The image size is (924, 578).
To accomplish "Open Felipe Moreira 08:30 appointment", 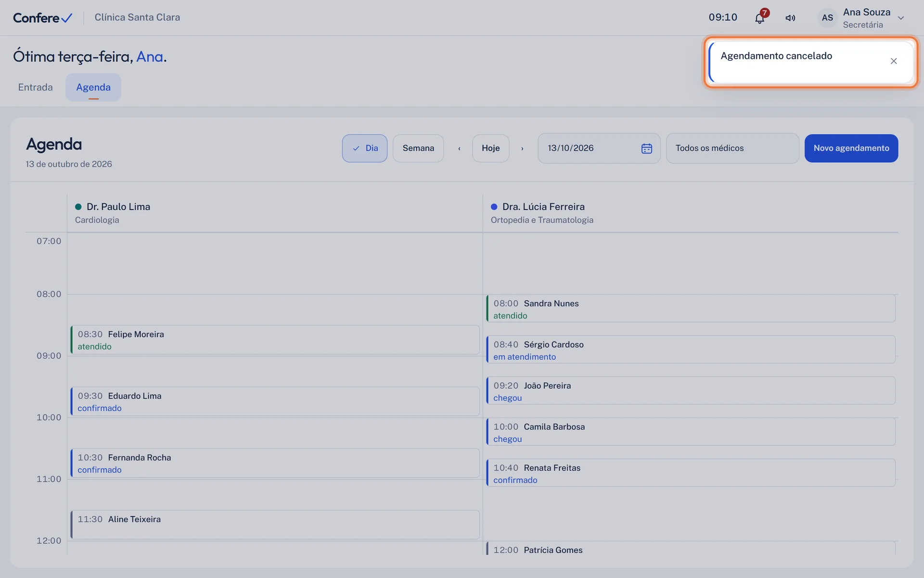I will (x=275, y=340).
